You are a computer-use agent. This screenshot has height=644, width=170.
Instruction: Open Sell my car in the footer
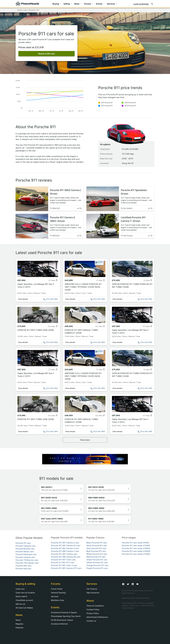coord(21,604)
